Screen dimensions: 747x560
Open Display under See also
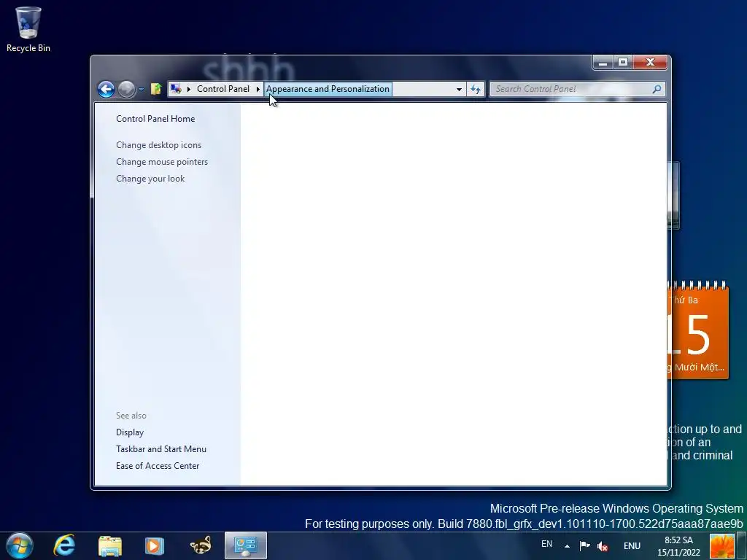click(x=130, y=432)
